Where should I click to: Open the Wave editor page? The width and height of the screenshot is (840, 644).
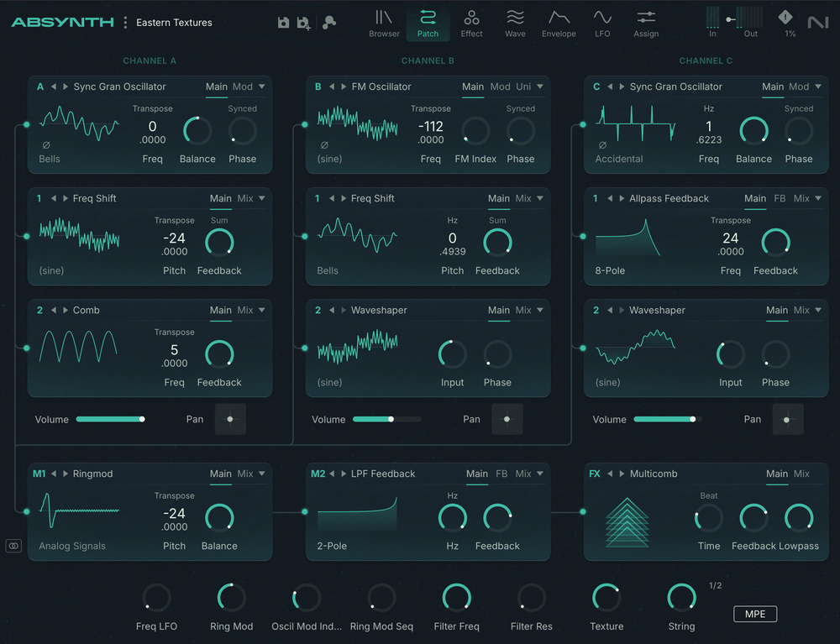point(515,24)
